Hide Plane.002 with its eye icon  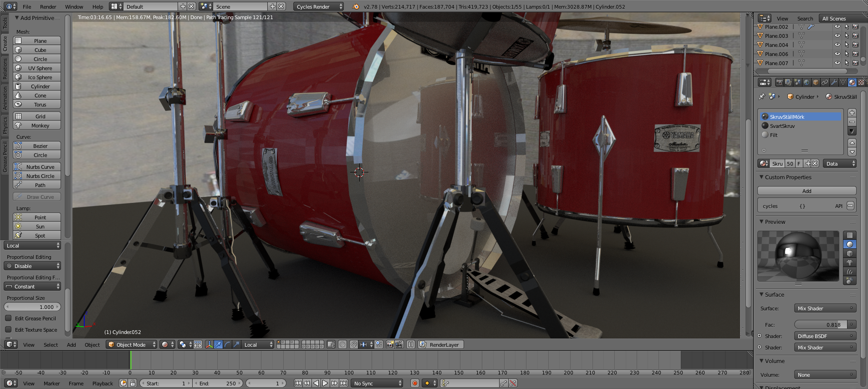tap(837, 27)
